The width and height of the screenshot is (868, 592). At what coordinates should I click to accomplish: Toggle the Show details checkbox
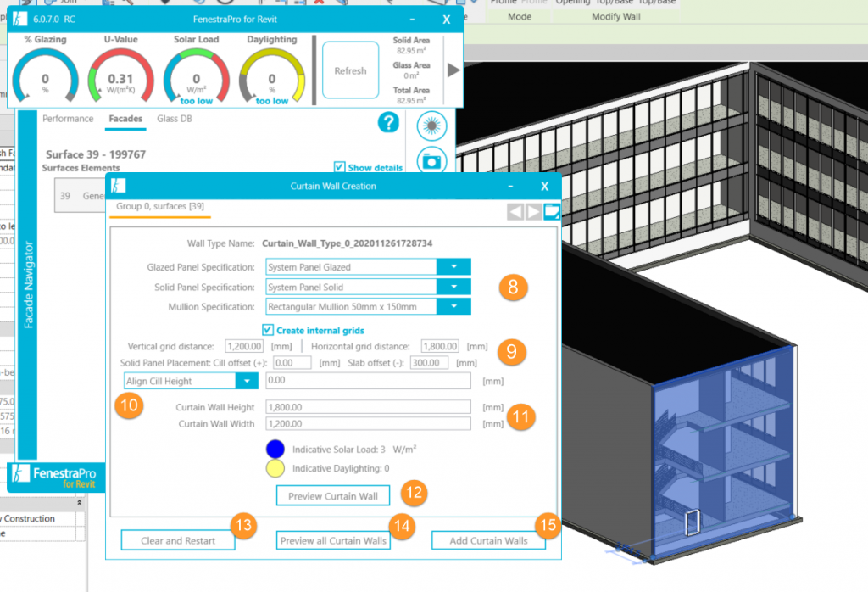[x=339, y=167]
